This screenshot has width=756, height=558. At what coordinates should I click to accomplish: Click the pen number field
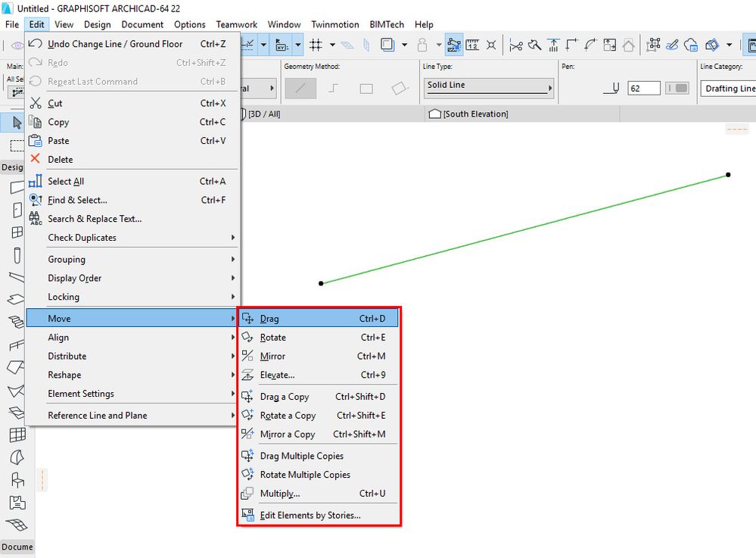(644, 89)
